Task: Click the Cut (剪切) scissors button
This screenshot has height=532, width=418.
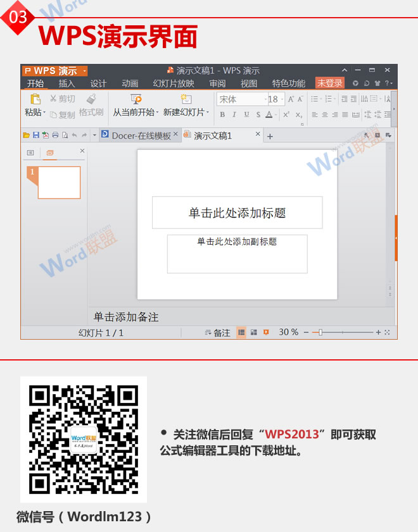Action: click(62, 99)
